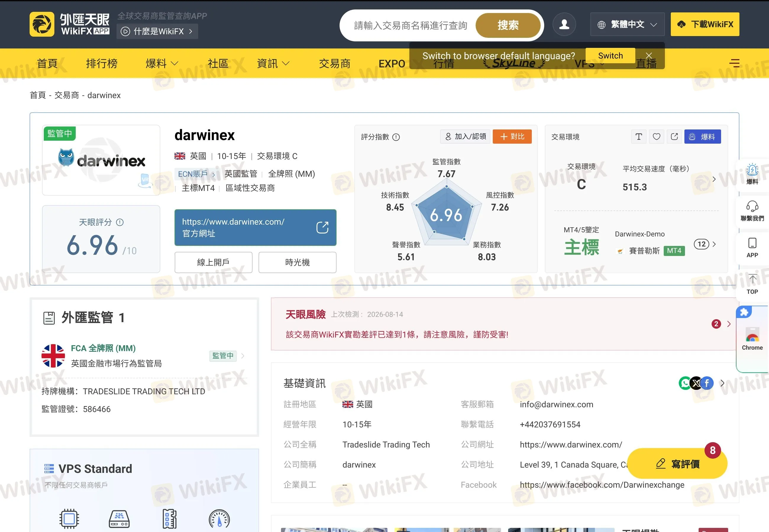Click the orange 對比 compare button
The height and width of the screenshot is (532, 769).
click(512, 136)
